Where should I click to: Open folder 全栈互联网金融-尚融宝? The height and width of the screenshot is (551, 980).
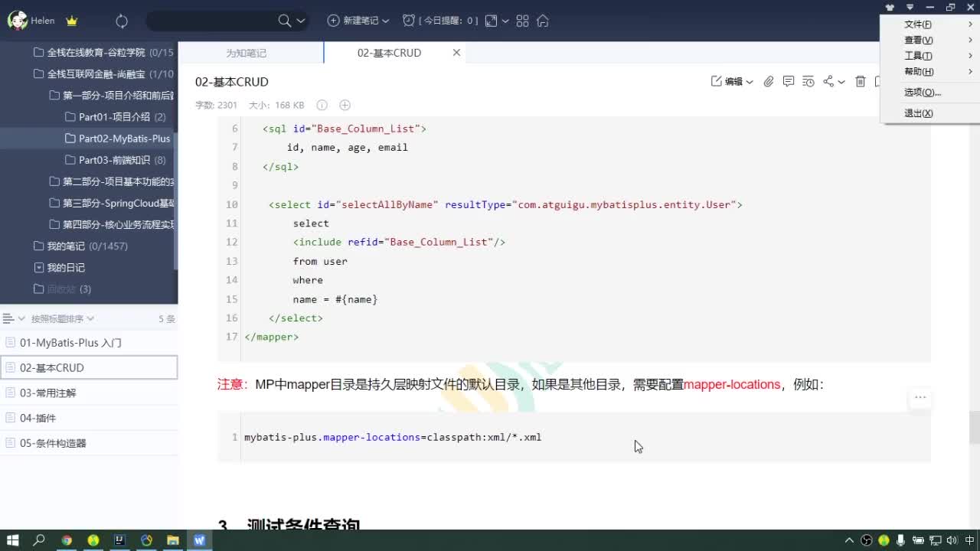click(x=96, y=74)
